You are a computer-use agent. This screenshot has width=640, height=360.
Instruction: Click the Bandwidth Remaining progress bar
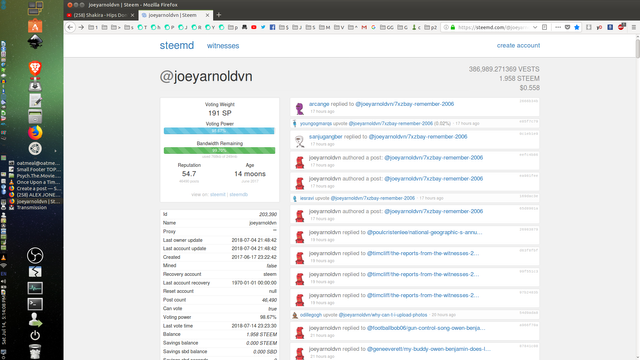tap(219, 150)
